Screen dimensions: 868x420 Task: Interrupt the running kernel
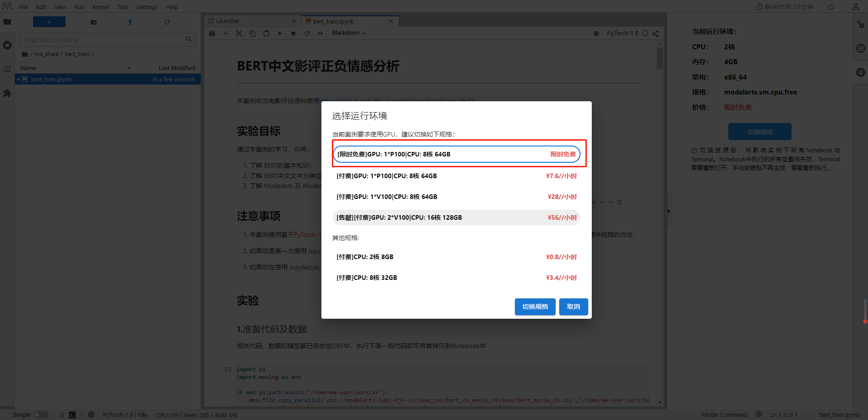click(x=293, y=33)
